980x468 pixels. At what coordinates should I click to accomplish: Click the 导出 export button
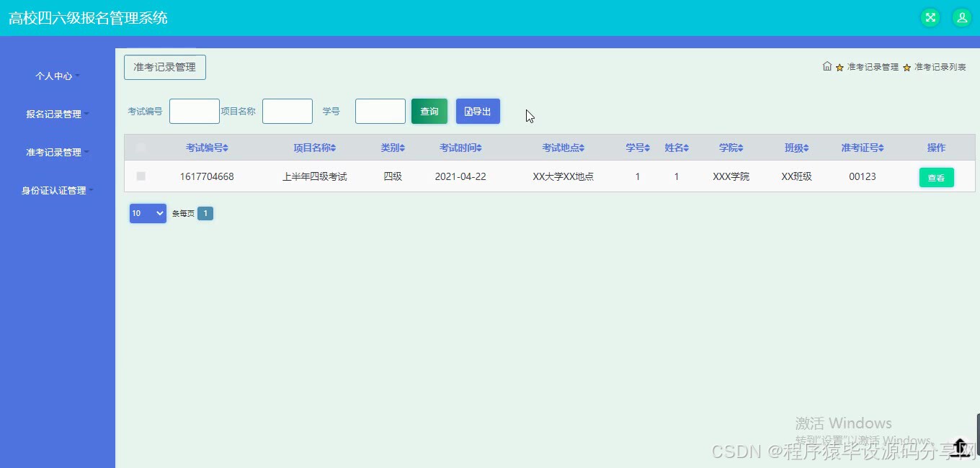tap(478, 111)
